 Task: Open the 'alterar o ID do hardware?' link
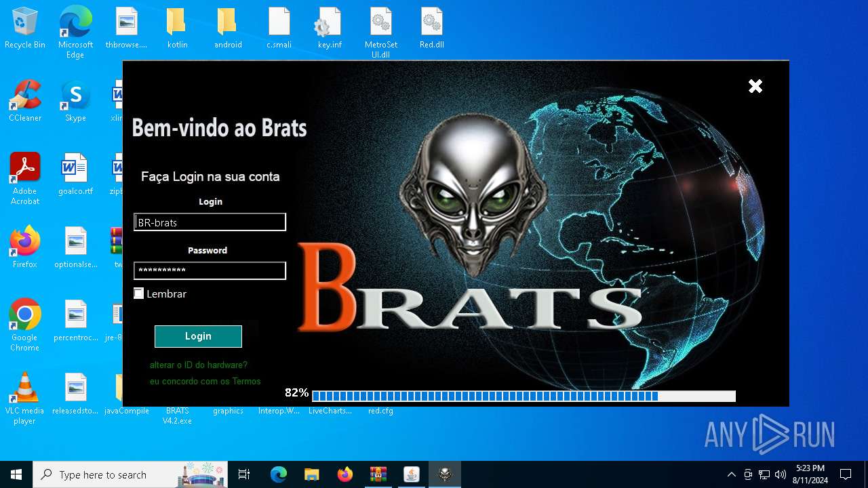pos(199,365)
